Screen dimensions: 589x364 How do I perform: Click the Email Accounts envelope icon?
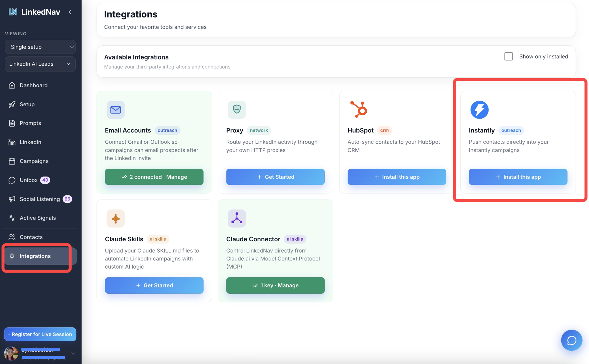click(x=115, y=110)
